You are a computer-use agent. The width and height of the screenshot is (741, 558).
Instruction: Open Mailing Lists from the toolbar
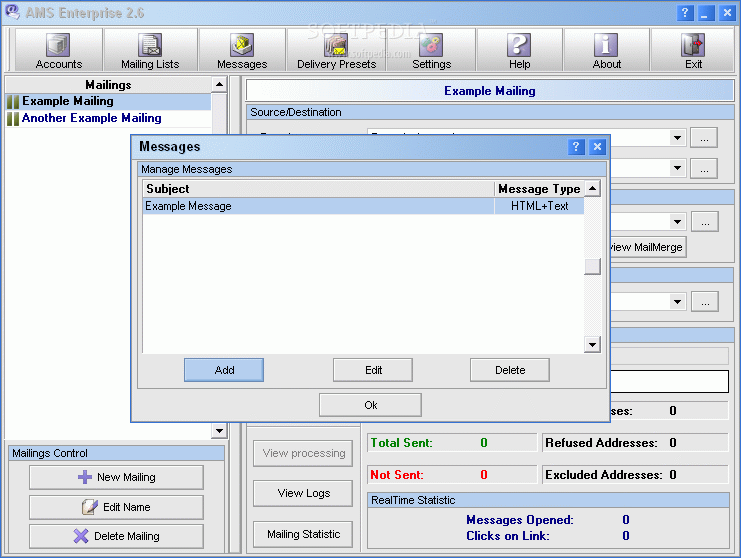[x=150, y=50]
